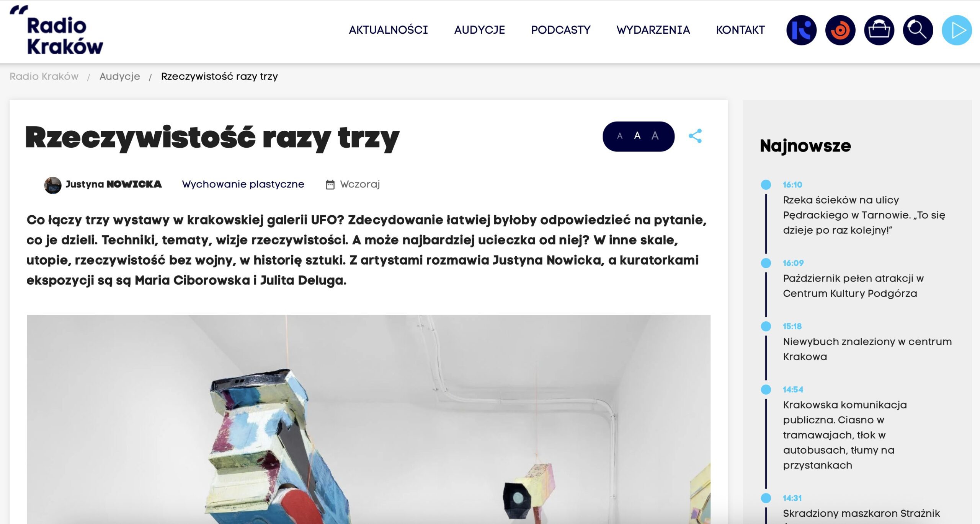Click the orange swirl circle icon
Screen dimensions: 980x524
pos(840,30)
